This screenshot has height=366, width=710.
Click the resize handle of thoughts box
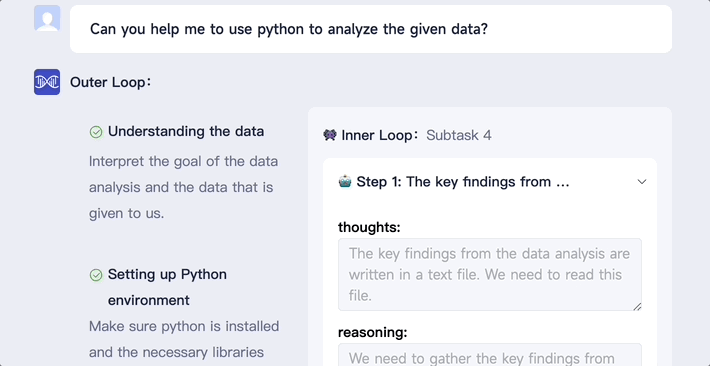pos(637,306)
